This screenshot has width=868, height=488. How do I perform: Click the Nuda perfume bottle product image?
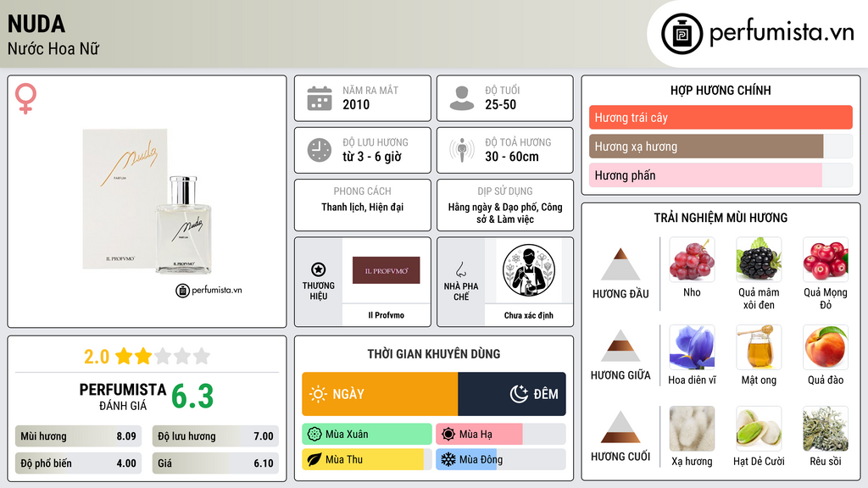point(147,202)
